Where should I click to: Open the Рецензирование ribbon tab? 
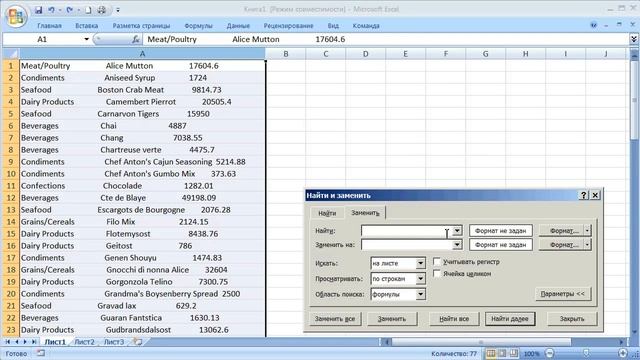[289, 26]
